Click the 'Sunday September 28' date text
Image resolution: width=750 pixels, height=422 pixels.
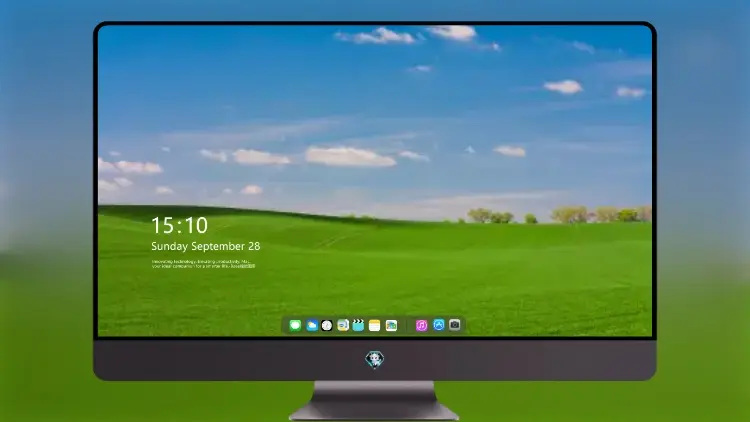(x=206, y=246)
